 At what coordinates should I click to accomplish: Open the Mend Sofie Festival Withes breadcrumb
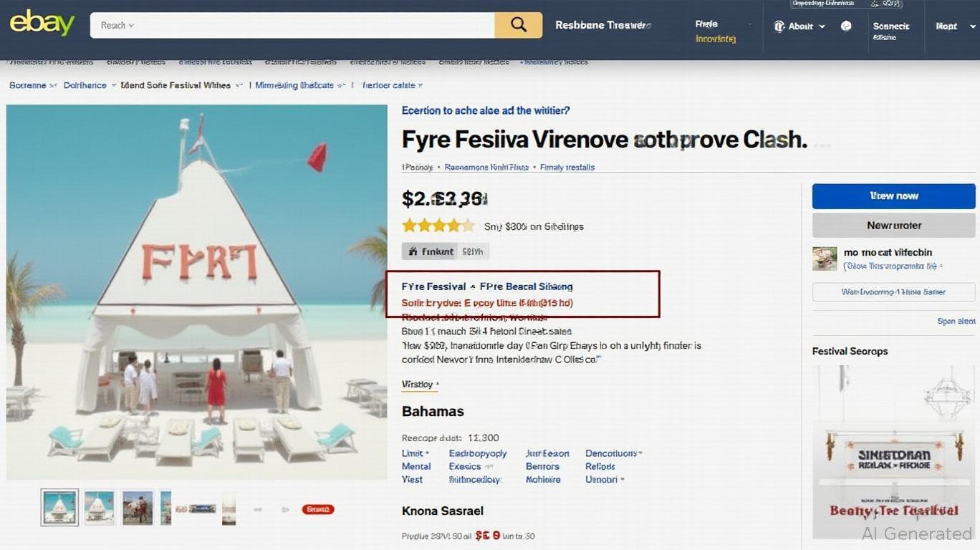(x=176, y=85)
